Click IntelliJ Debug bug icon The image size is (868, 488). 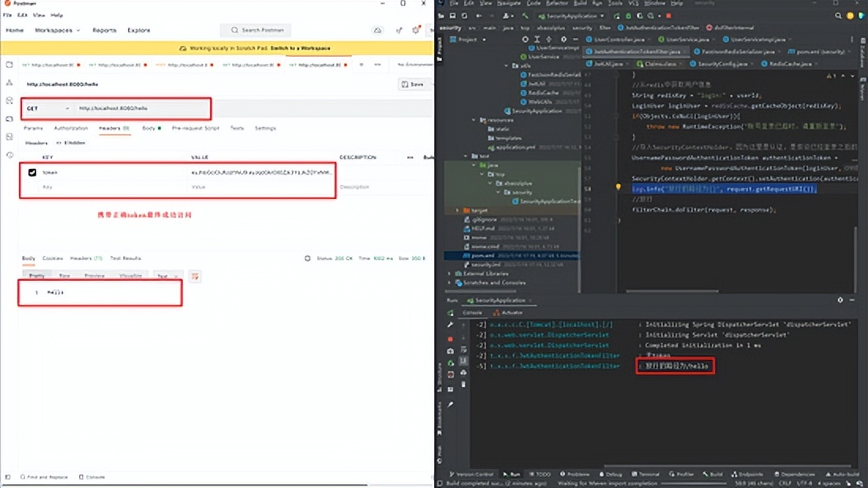coord(628,16)
